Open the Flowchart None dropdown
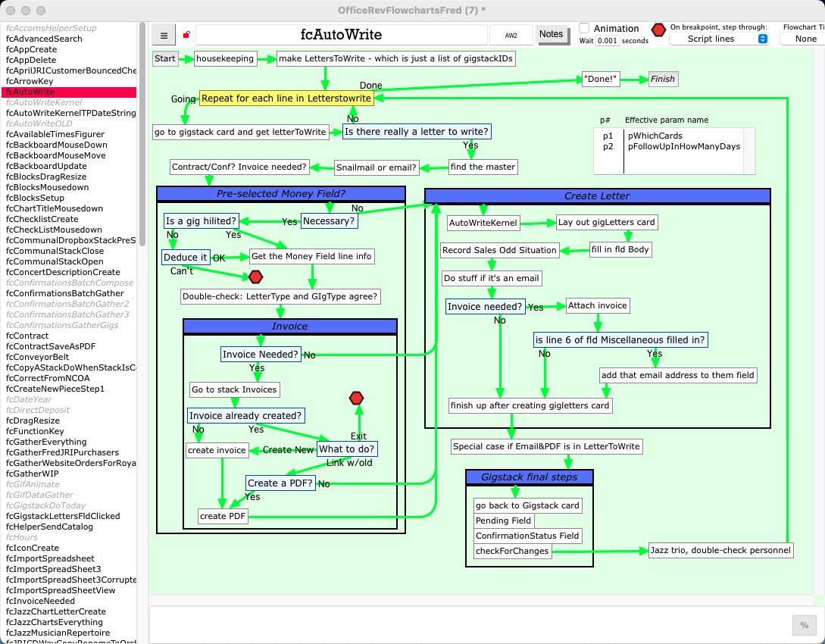Image resolution: width=825 pixels, height=644 pixels. (805, 39)
